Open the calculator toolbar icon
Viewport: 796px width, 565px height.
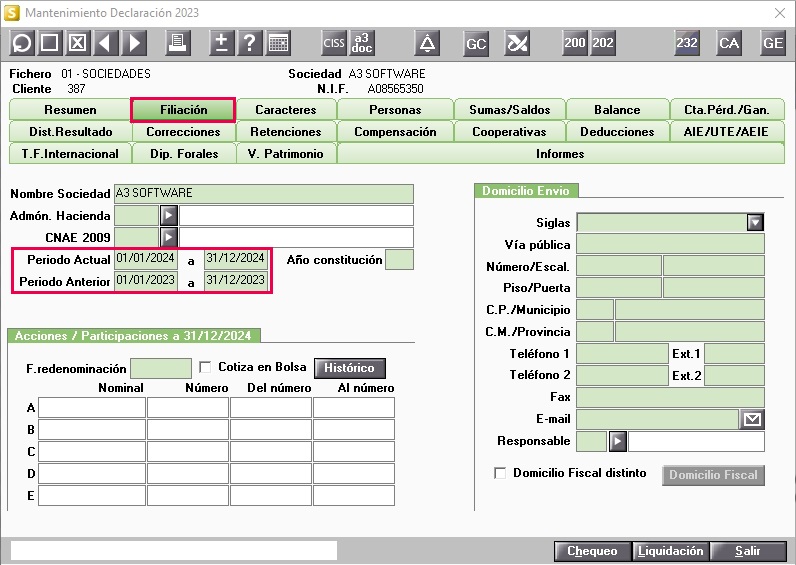pyautogui.click(x=277, y=43)
